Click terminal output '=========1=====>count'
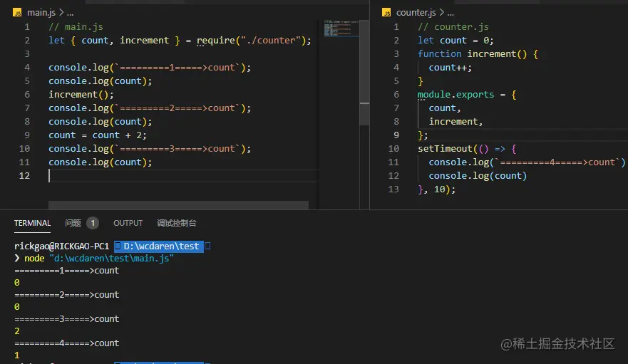This screenshot has height=364, width=628. pyautogui.click(x=67, y=271)
